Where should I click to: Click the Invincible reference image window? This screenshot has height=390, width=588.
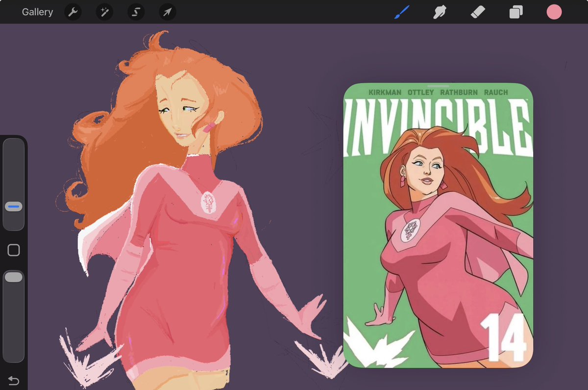point(438,226)
